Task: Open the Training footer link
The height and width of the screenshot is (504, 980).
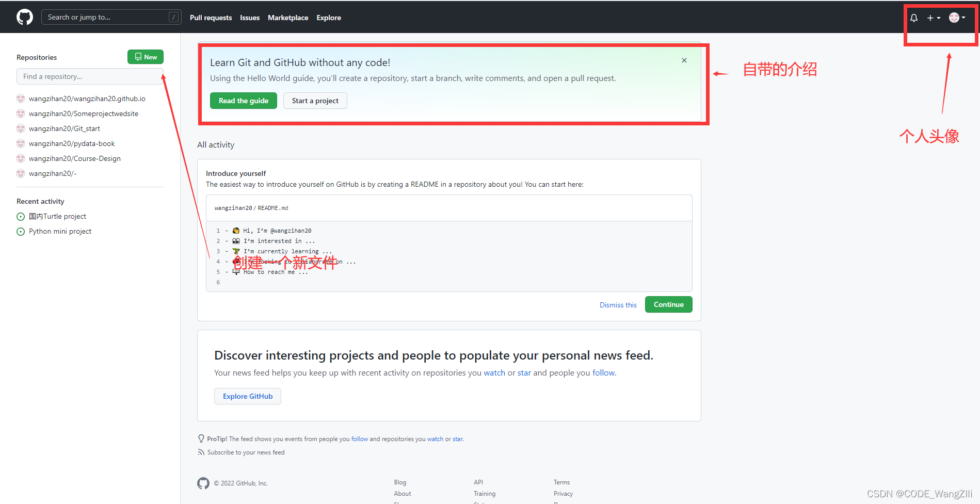Action: point(485,494)
